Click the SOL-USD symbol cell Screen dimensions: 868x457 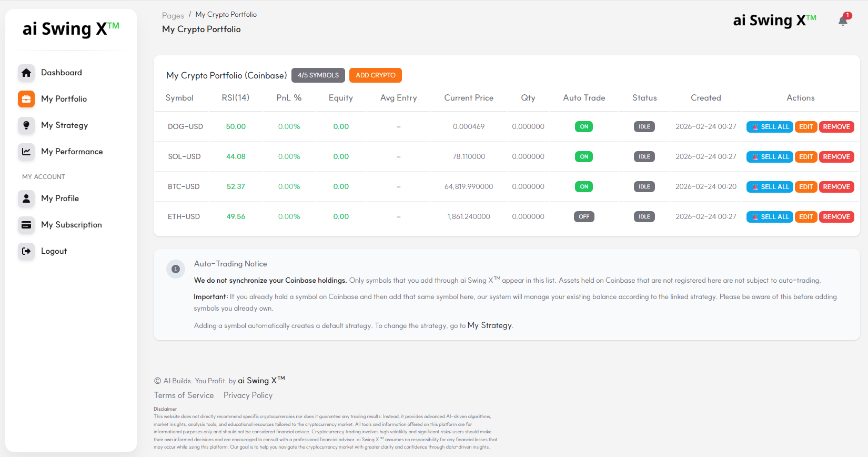pyautogui.click(x=184, y=157)
